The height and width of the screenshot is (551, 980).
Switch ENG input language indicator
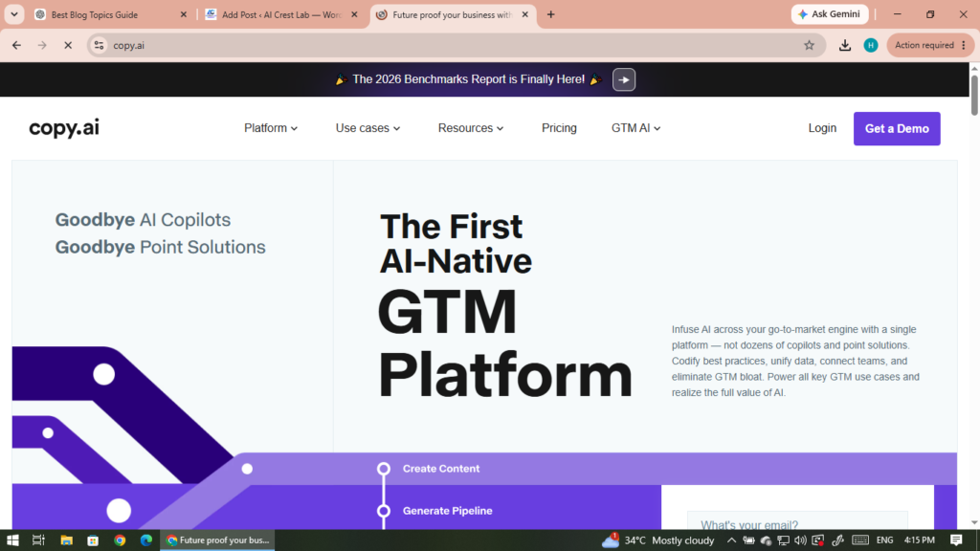pyautogui.click(x=884, y=540)
